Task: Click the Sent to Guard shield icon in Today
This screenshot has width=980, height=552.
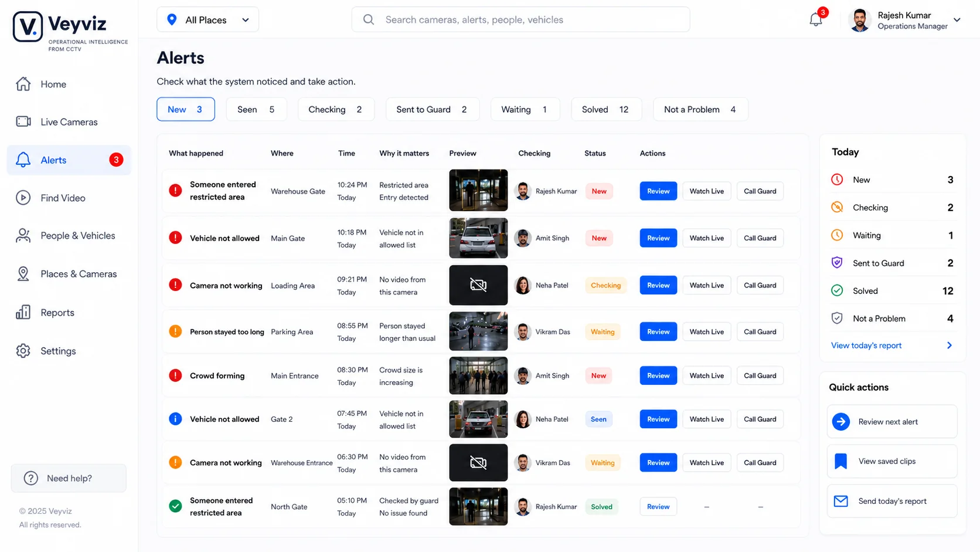Action: point(837,263)
